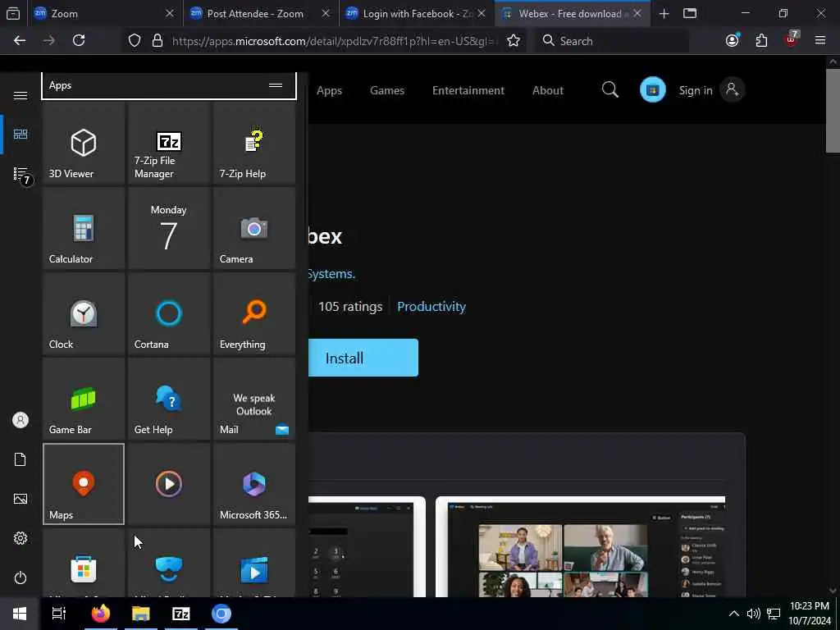Image resolution: width=840 pixels, height=630 pixels.
Task: Open a new browser tab
Action: coord(664,13)
